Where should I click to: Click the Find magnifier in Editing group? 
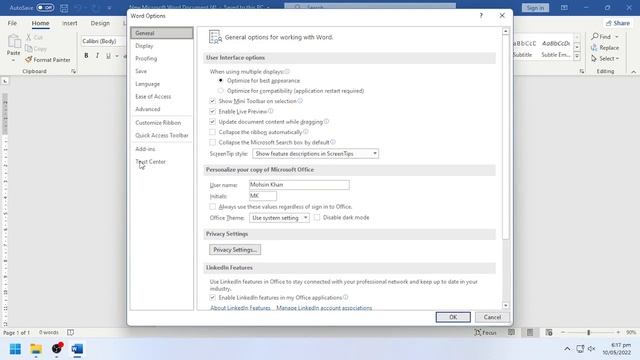595,37
